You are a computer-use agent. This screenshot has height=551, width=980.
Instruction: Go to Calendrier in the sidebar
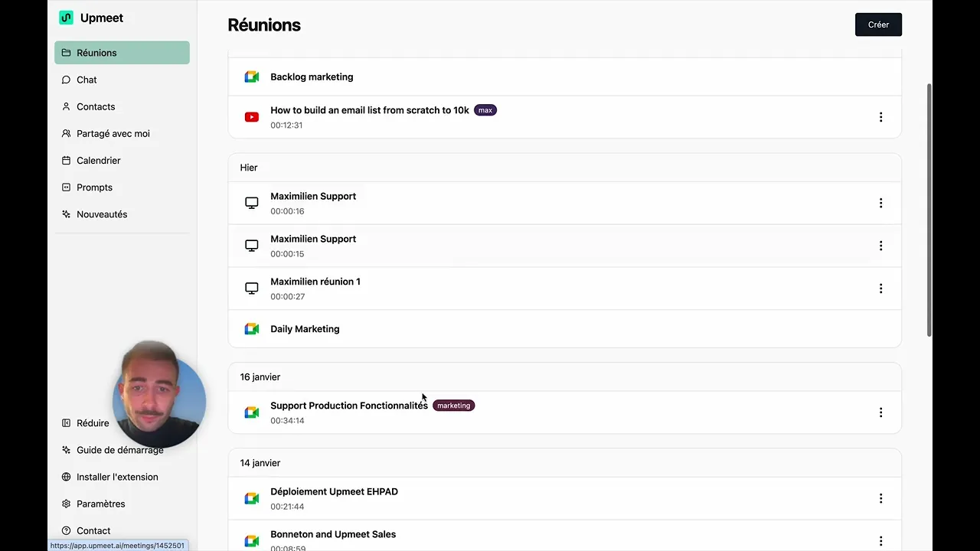point(98,161)
